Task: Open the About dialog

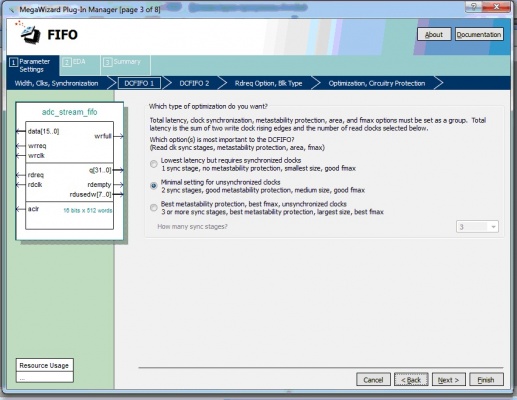Action: [x=434, y=34]
